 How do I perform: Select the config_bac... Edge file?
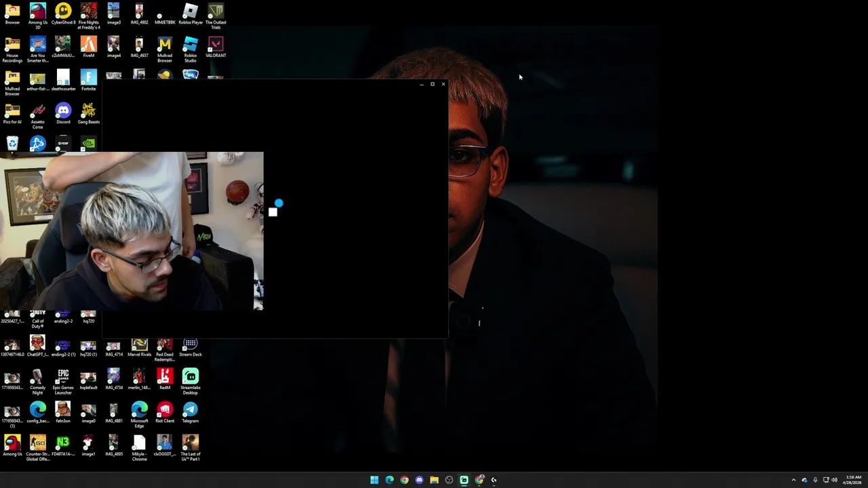[x=37, y=413]
